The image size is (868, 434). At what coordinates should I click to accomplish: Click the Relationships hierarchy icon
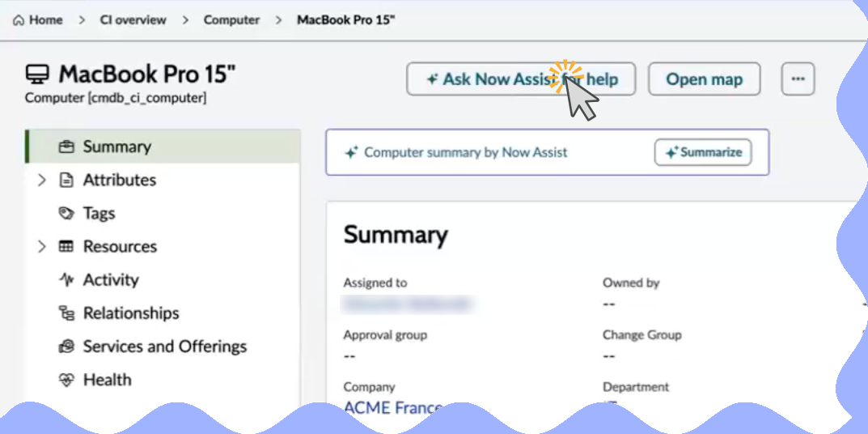point(66,313)
